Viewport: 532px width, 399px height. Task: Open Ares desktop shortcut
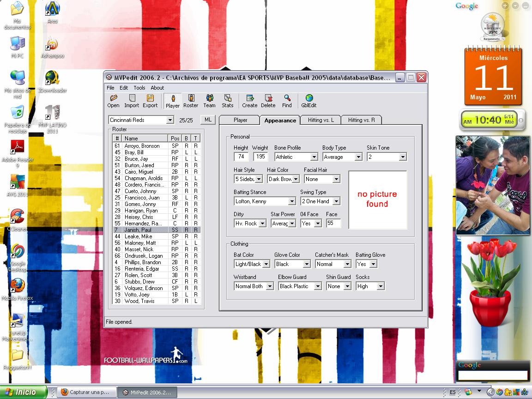pos(53,12)
